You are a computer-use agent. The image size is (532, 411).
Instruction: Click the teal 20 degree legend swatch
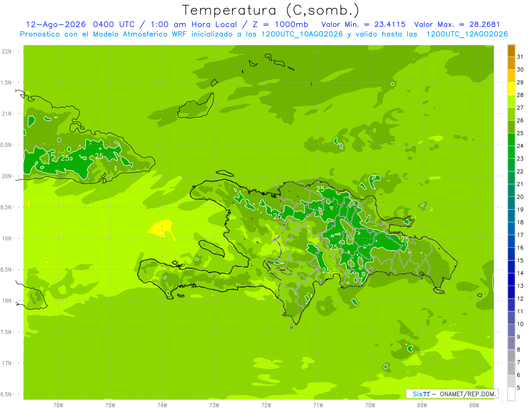click(511, 191)
